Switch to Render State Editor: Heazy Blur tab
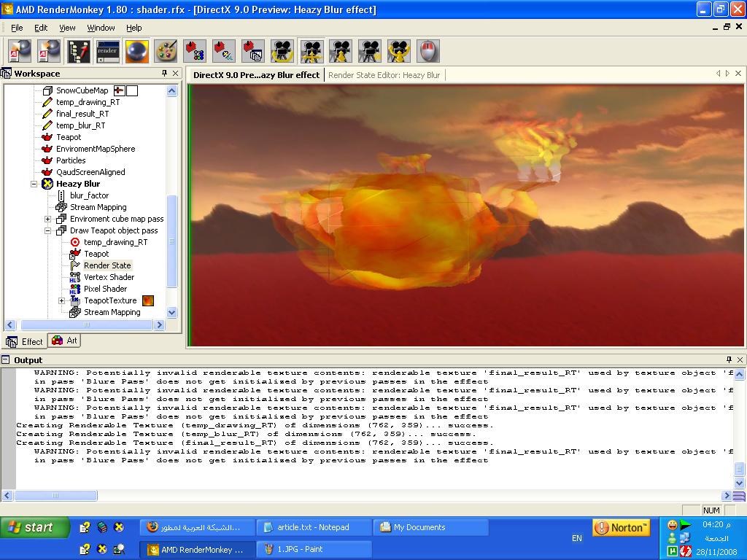The height and width of the screenshot is (560, 747). 384,75
